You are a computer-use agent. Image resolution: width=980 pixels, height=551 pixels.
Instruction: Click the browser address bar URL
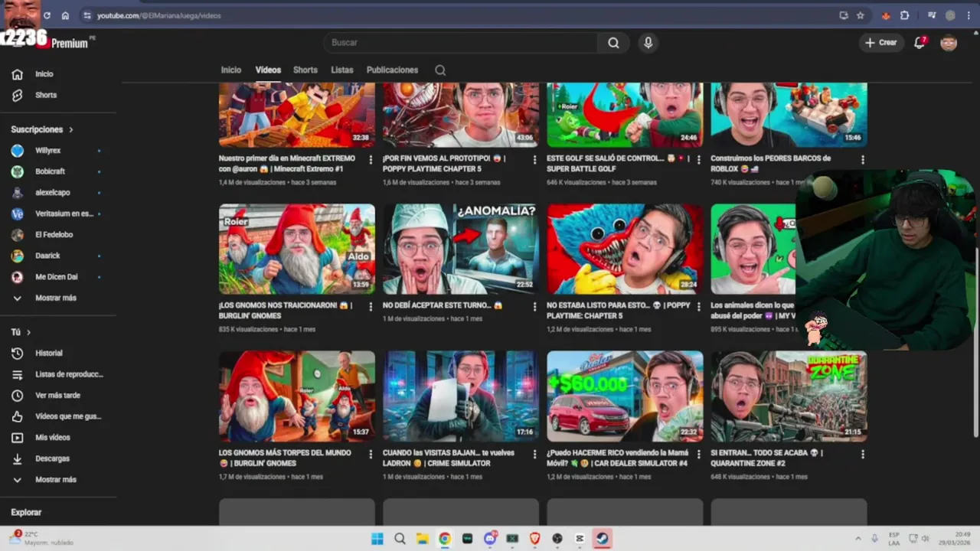pyautogui.click(x=158, y=15)
